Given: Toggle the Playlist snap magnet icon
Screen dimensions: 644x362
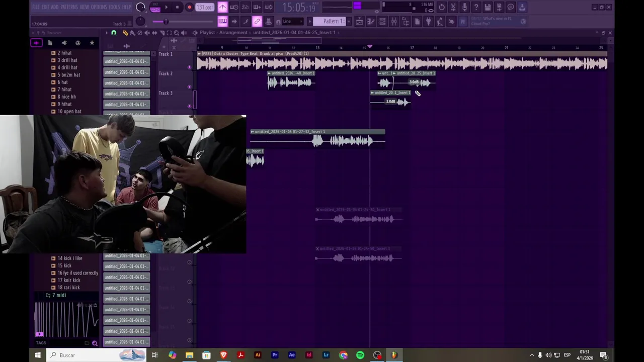Looking at the screenshot, I should click(x=114, y=33).
